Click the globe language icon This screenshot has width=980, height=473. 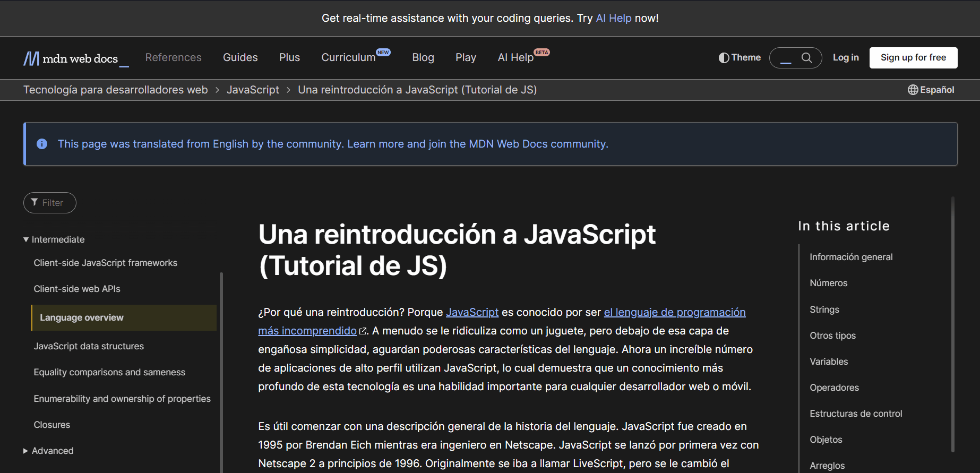click(x=913, y=90)
